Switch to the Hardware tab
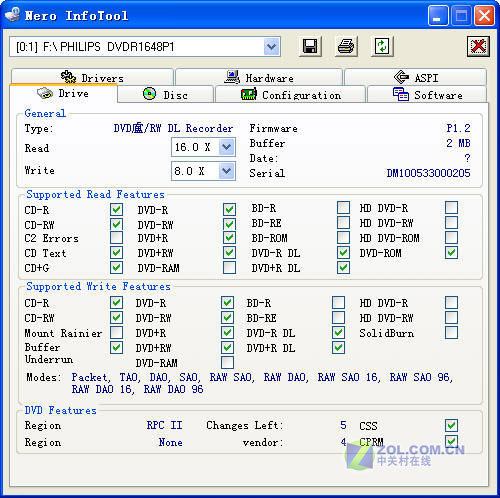This screenshot has width=500, height=498. coord(259,77)
